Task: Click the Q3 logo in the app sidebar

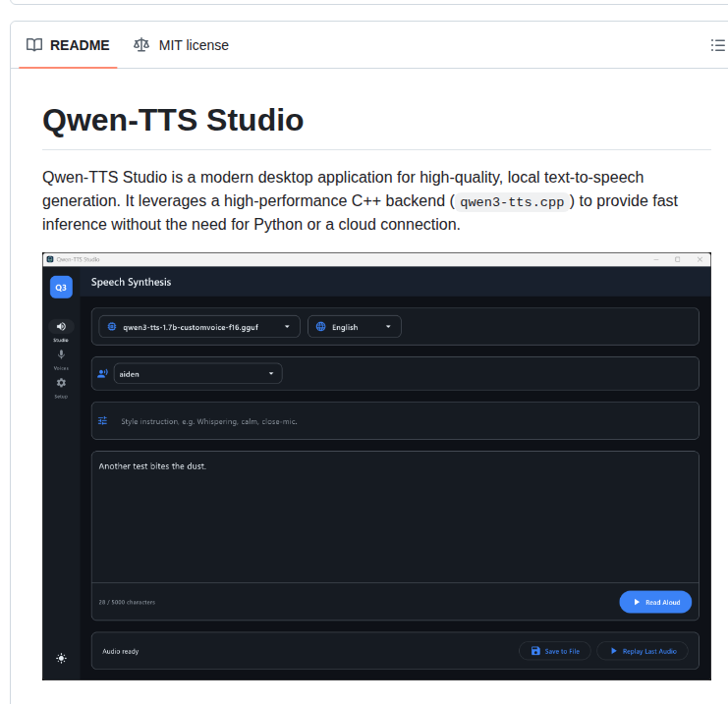Action: coord(61,288)
